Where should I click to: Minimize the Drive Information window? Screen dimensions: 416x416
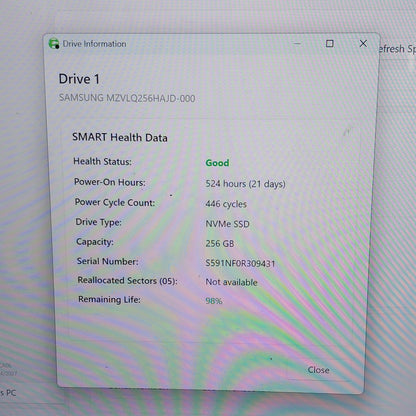[x=297, y=44]
